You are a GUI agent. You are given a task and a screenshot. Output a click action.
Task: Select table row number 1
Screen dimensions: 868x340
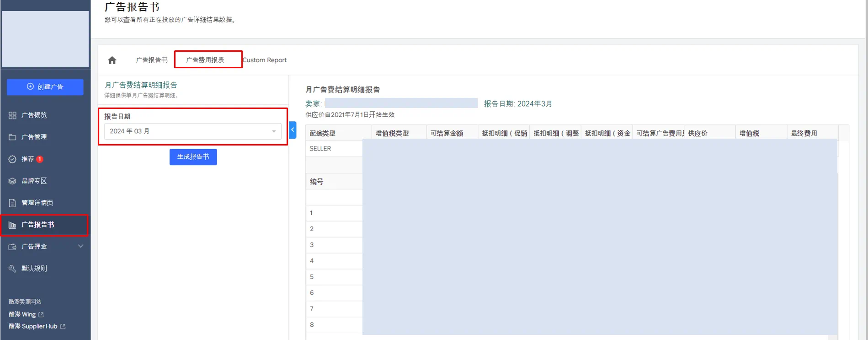point(334,213)
